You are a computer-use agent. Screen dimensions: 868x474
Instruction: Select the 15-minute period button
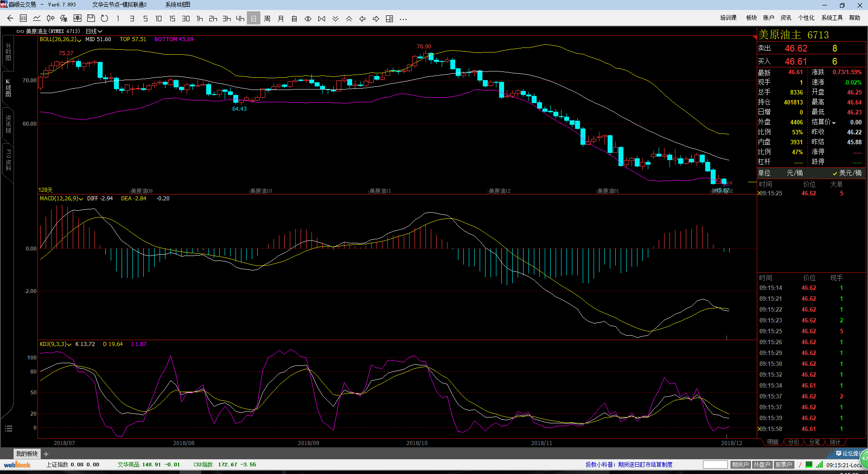pyautogui.click(x=172, y=19)
